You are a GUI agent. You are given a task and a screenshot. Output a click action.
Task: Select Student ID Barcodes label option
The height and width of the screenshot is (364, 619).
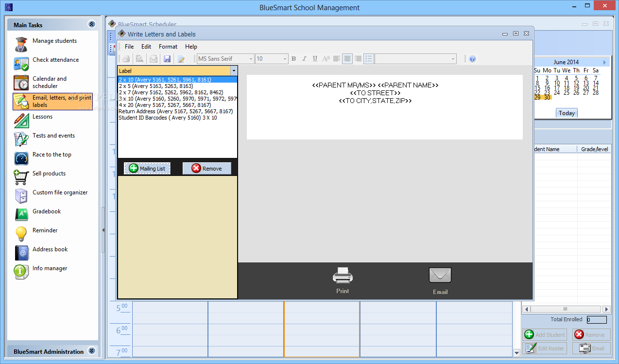tap(177, 118)
